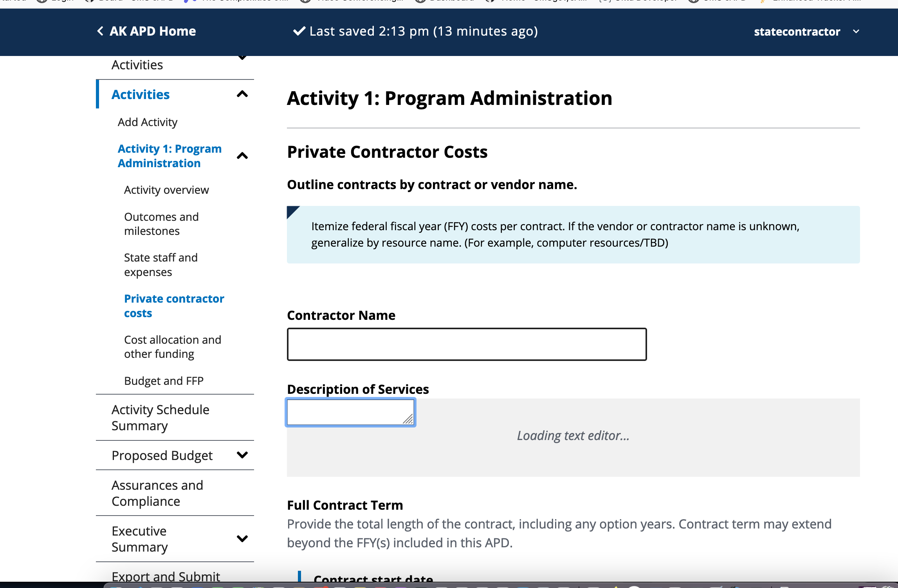This screenshot has width=898, height=588.
Task: Open Budget and FFP
Action: click(164, 381)
